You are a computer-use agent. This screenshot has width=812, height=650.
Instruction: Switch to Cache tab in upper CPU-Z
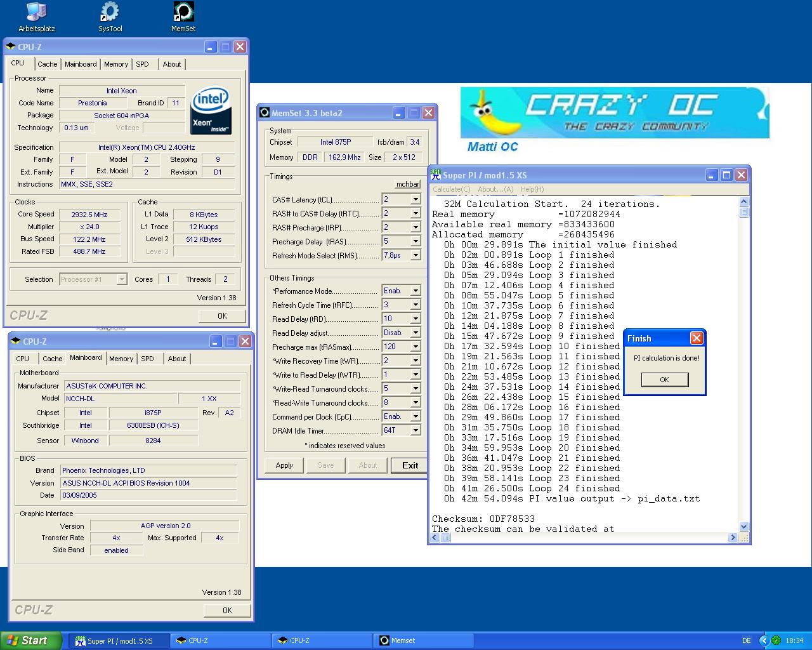coord(47,64)
